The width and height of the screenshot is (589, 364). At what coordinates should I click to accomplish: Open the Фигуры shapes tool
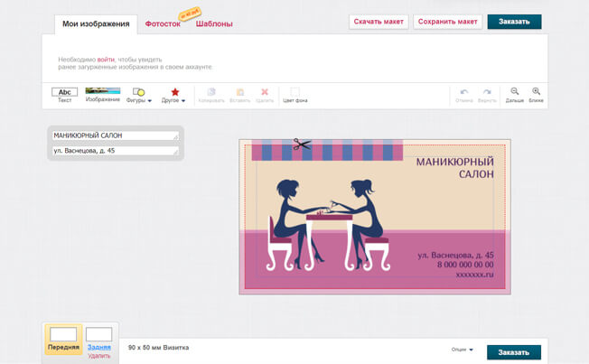138,95
